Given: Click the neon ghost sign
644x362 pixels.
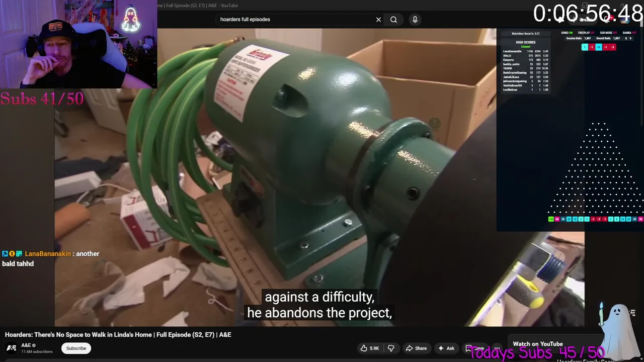Looking at the screenshot, I should click(130, 19).
